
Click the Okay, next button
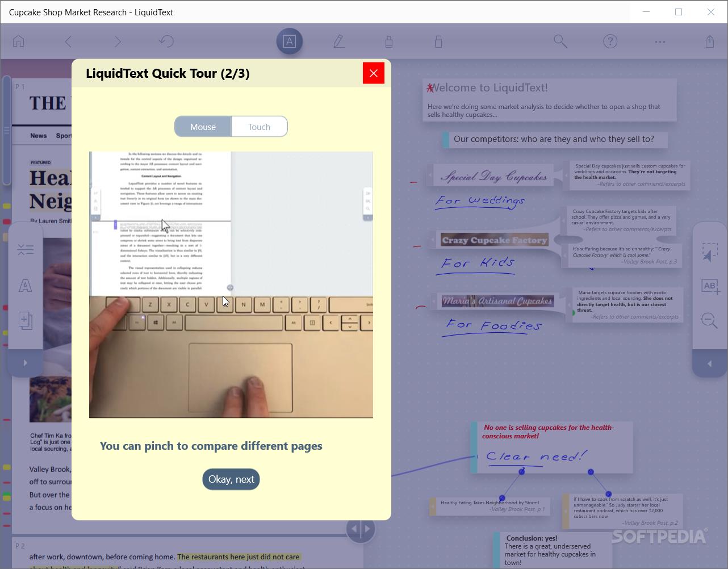[231, 479]
